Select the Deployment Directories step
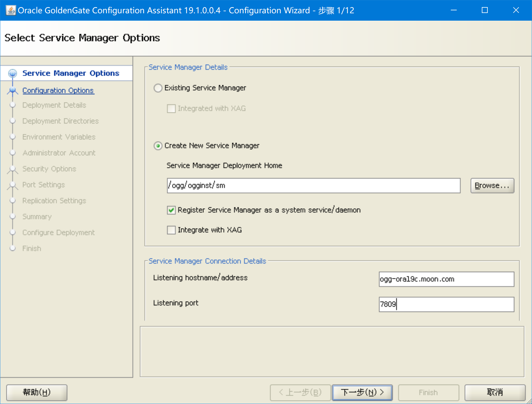 point(61,121)
